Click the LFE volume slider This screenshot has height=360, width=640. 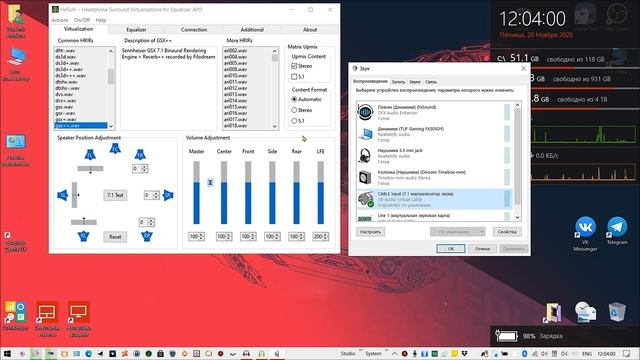[x=320, y=193]
